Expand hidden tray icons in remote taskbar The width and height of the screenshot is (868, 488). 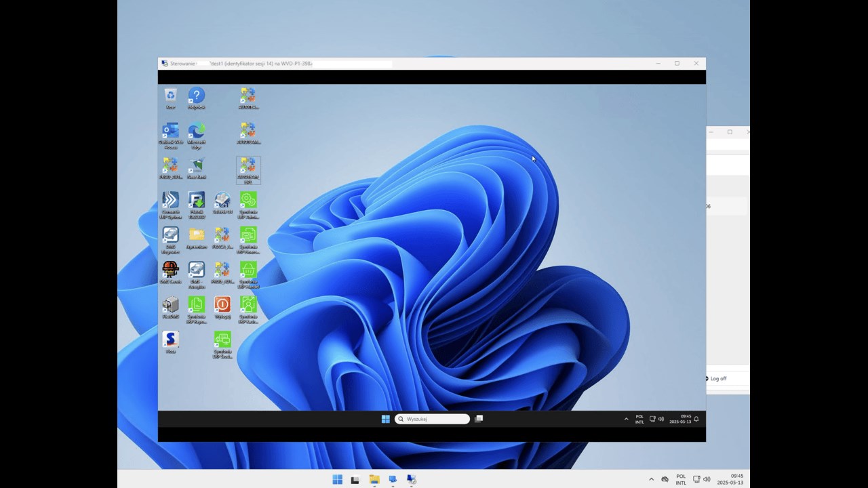(626, 419)
